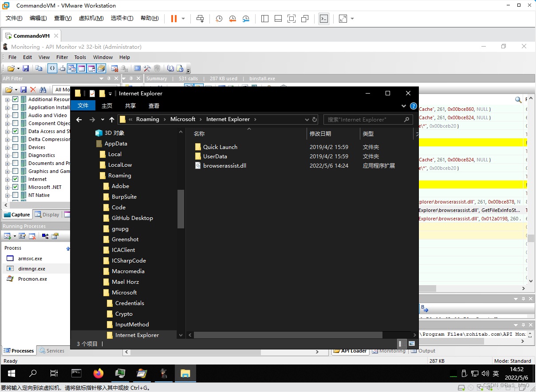Open API Monitor Tools menu
Screen dimensions: 536x392
80,57
